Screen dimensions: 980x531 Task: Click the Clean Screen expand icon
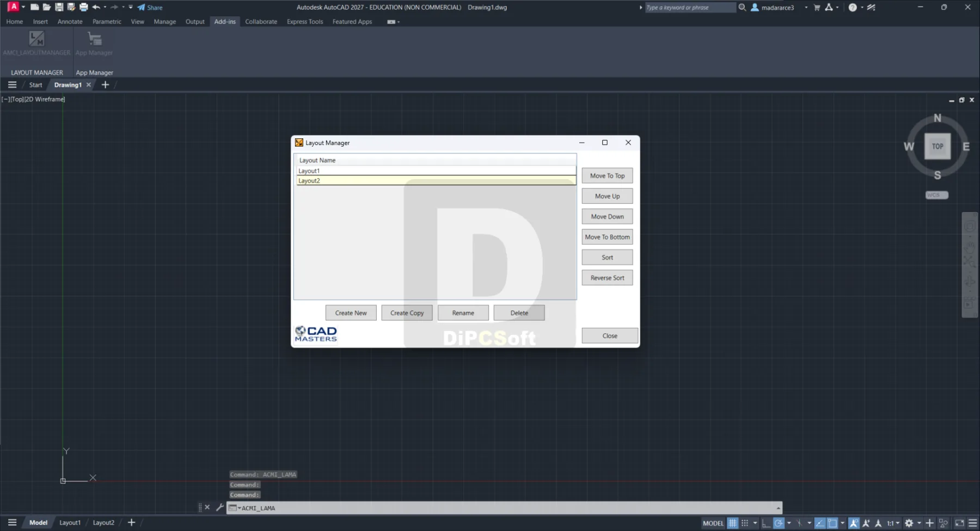[x=959, y=523]
